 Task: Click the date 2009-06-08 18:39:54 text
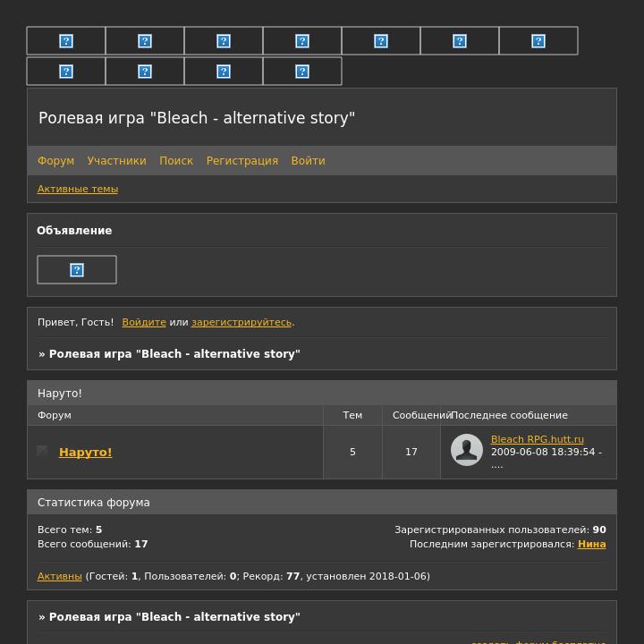click(543, 452)
